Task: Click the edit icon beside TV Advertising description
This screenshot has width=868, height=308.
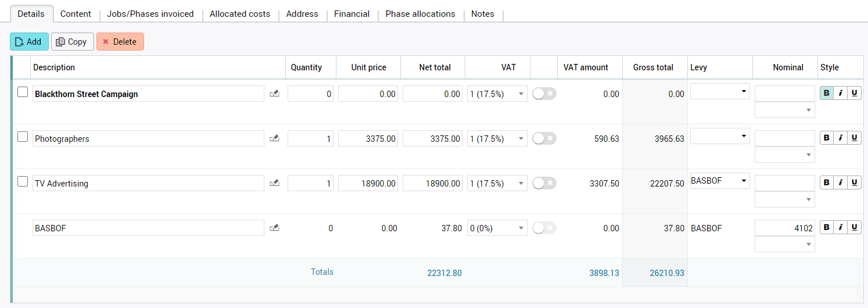Action: pyautogui.click(x=275, y=183)
